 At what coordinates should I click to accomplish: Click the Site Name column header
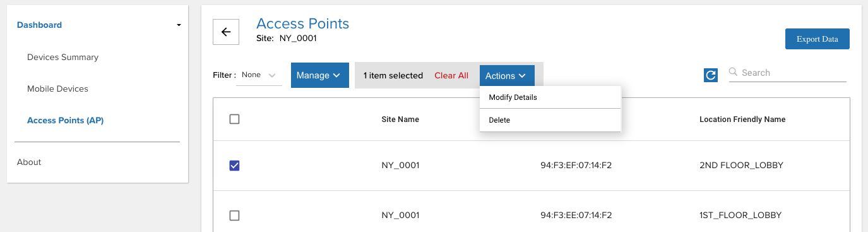(400, 119)
